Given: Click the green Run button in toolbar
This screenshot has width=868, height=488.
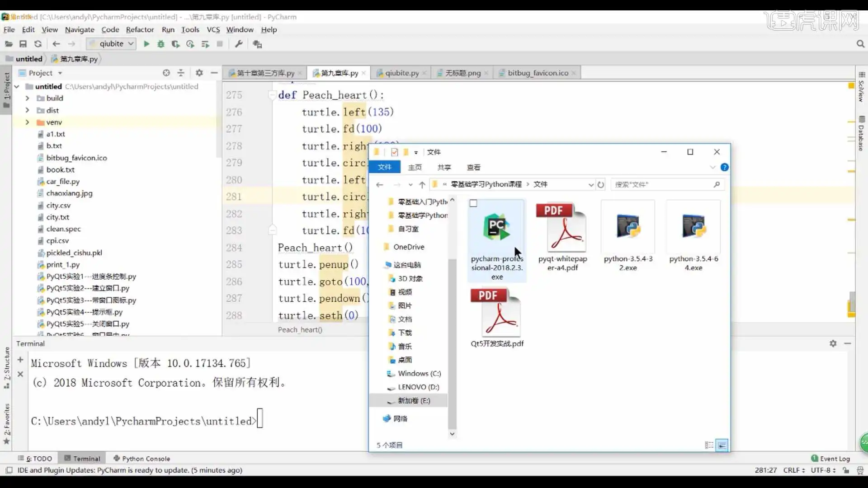Looking at the screenshot, I should pos(146,44).
